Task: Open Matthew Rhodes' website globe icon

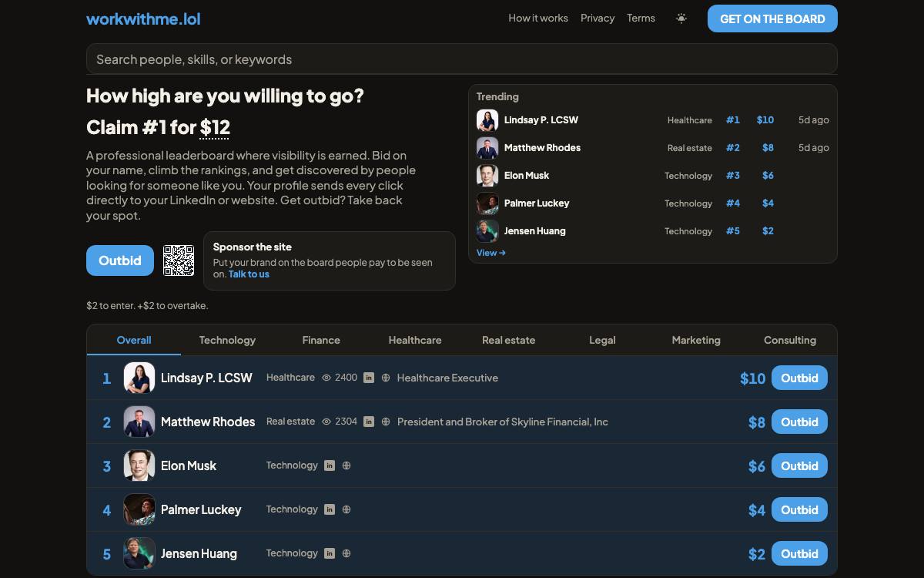Action: [x=386, y=422]
